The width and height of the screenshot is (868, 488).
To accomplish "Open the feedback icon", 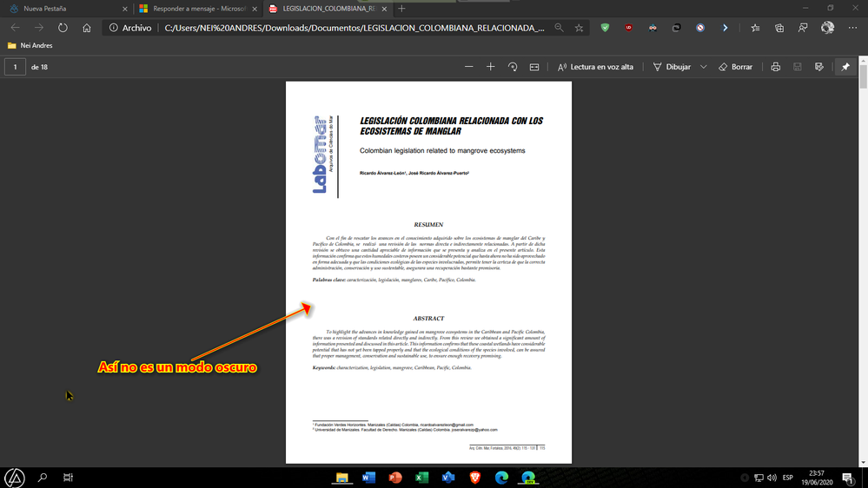I will click(803, 28).
